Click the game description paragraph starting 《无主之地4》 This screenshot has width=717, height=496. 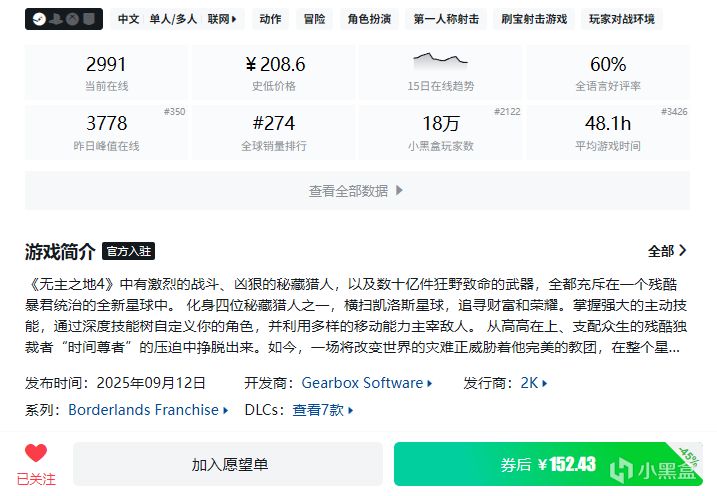(x=356, y=315)
